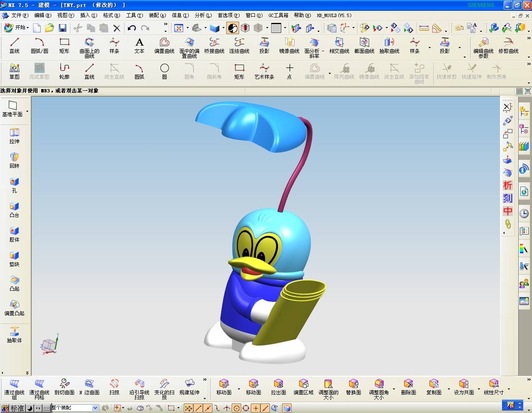
Task: Expand the 复制面 dropdown arrow
Action: pyautogui.click(x=449, y=389)
